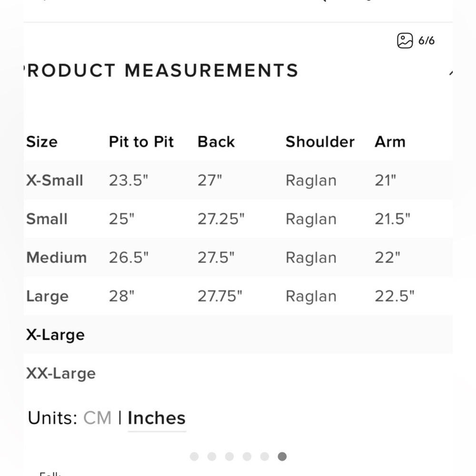The height and width of the screenshot is (476, 476).
Task: Go to first carousel dot
Action: click(194, 456)
